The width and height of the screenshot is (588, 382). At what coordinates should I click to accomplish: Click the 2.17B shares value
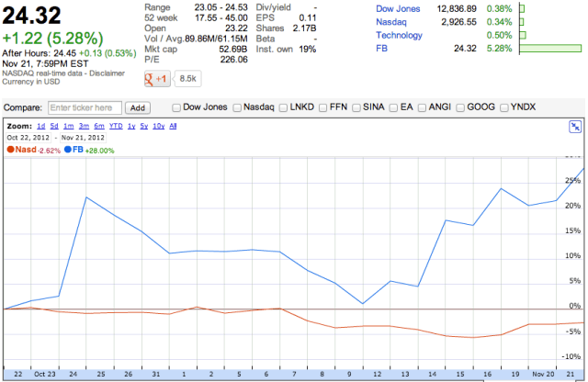304,28
